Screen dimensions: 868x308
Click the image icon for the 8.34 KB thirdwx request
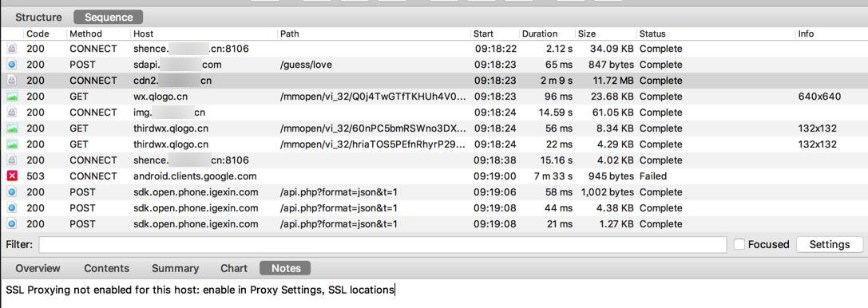pos(12,128)
